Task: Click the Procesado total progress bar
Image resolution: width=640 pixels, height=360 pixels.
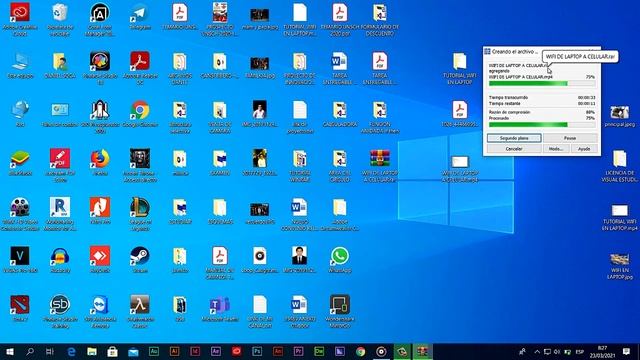Action: (542, 124)
